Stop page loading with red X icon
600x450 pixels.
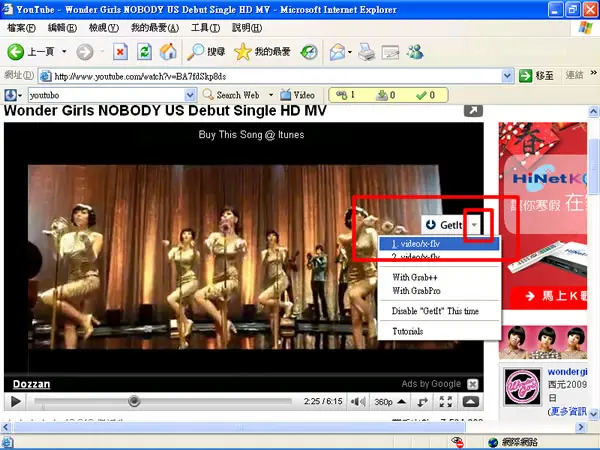coord(120,52)
